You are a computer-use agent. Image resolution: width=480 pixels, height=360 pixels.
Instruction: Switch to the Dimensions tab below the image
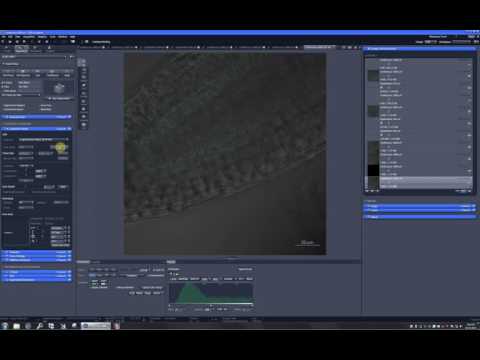pyautogui.click(x=83, y=262)
